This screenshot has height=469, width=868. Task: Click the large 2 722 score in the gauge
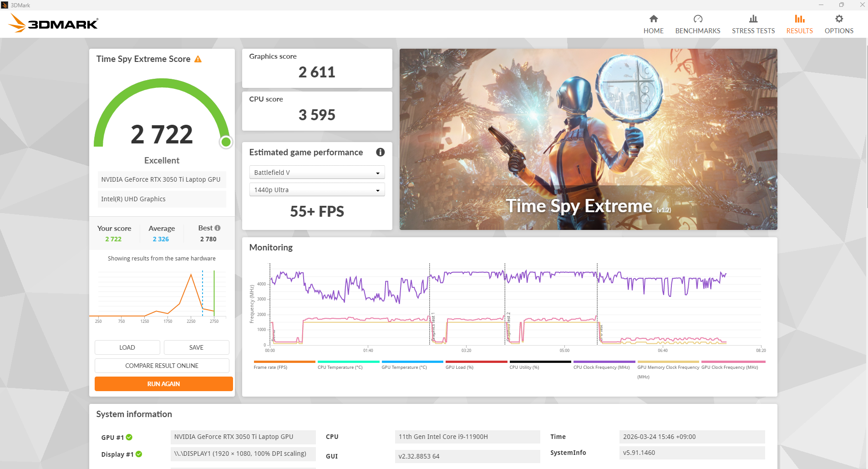162,134
